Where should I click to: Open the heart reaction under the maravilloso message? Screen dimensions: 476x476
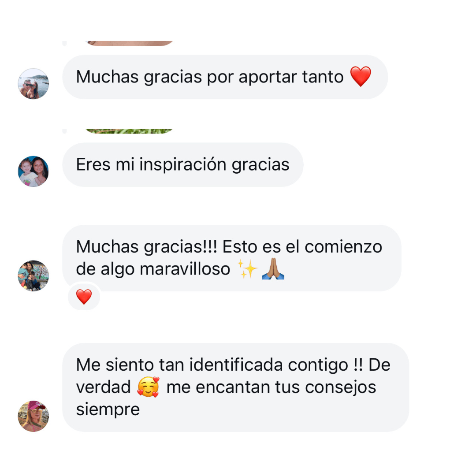pyautogui.click(x=84, y=296)
